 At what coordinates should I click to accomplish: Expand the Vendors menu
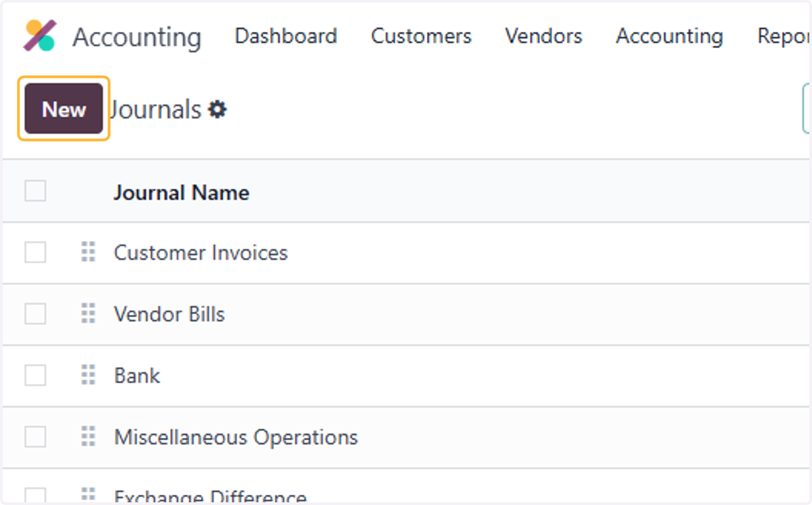coord(543,36)
